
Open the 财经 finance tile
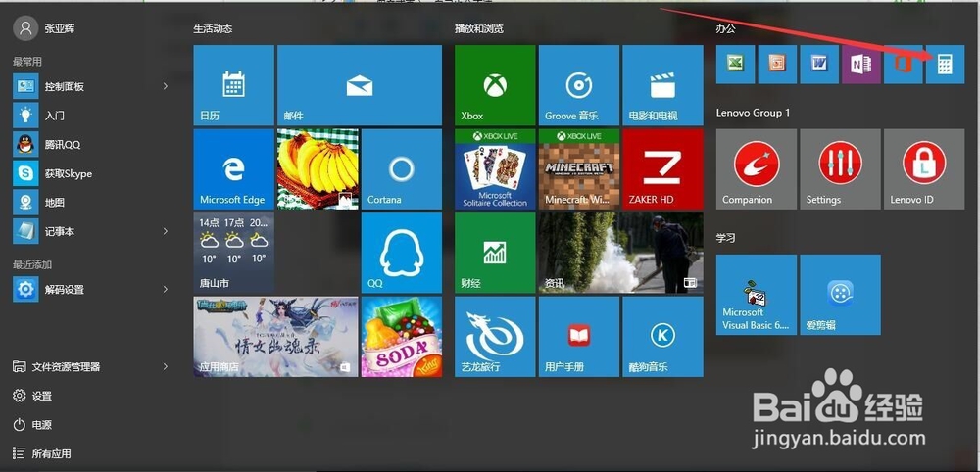495,253
